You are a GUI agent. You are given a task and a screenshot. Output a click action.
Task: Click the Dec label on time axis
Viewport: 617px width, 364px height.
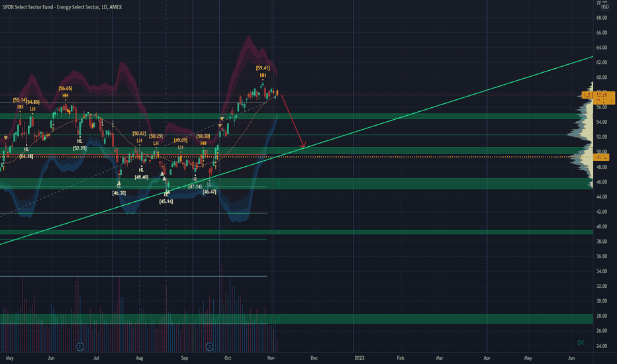(x=314, y=358)
